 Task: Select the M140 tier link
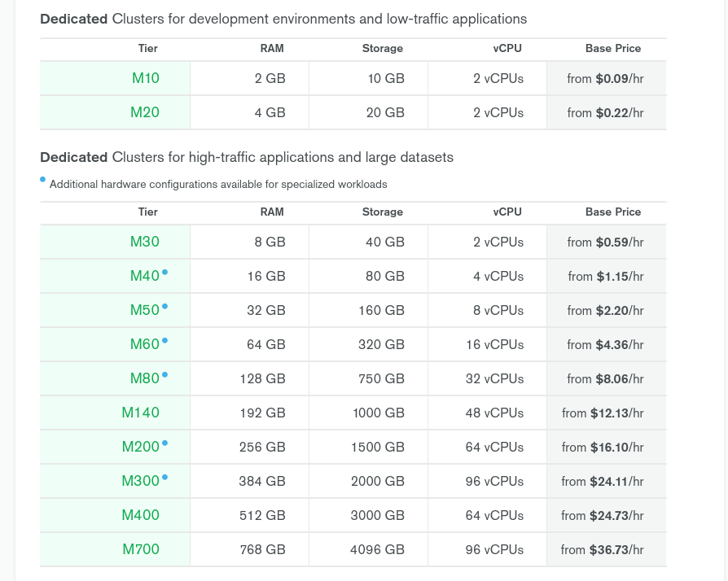[x=141, y=413]
